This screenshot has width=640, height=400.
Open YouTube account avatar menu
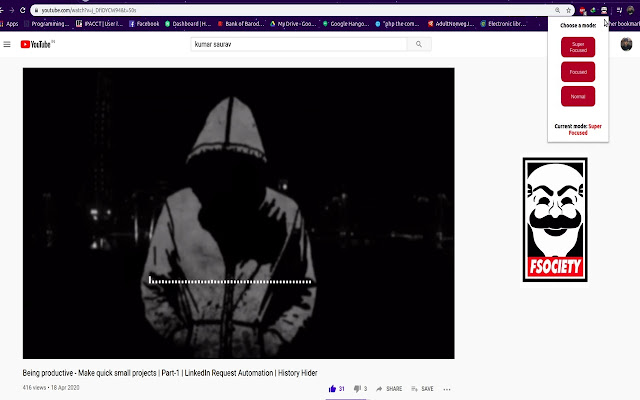click(626, 44)
